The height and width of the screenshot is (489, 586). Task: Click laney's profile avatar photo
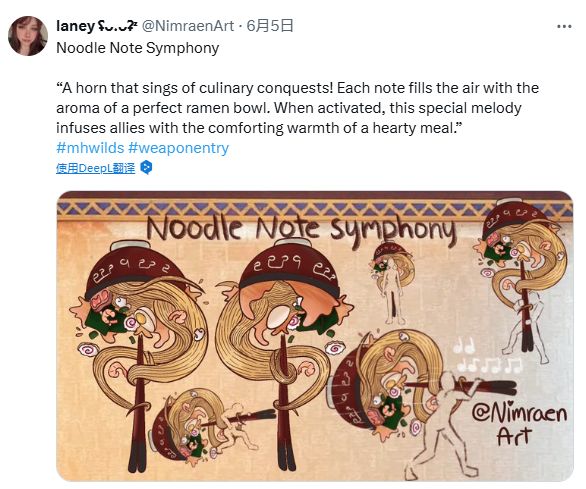[28, 36]
